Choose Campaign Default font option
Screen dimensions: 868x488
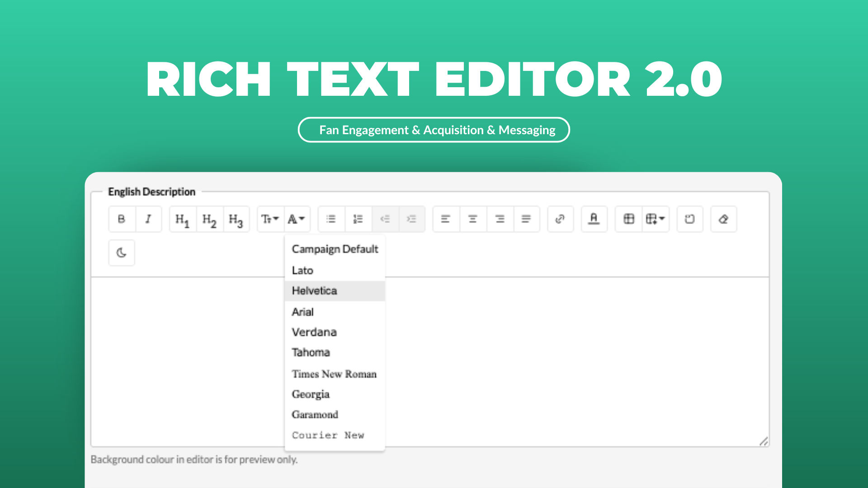335,249
